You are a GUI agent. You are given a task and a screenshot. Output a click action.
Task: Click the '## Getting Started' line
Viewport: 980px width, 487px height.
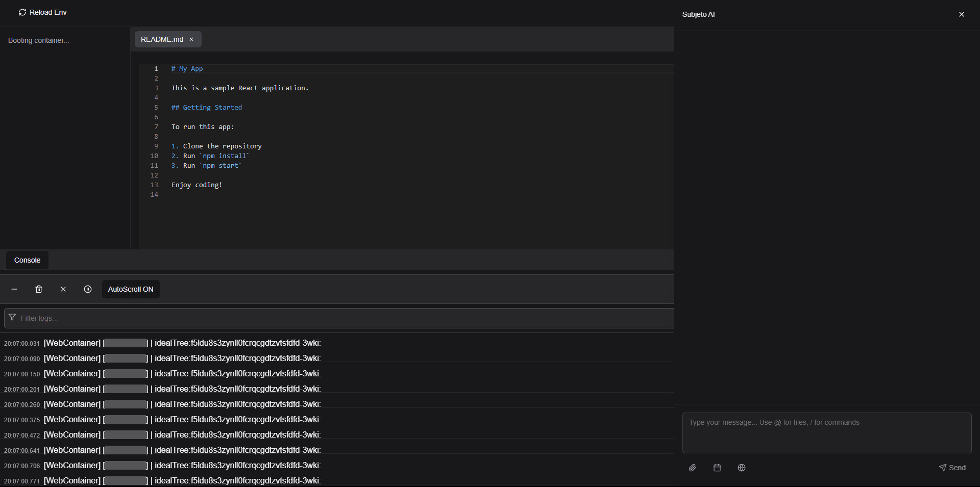207,107
